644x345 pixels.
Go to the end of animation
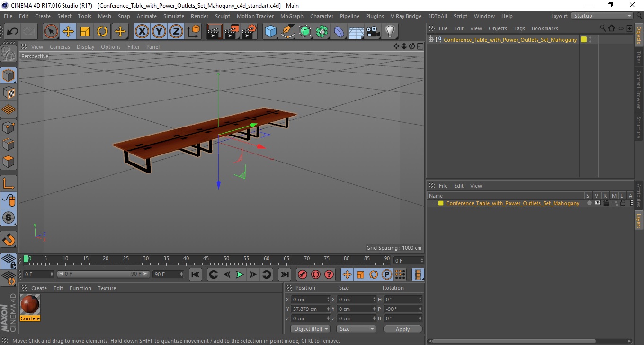click(284, 274)
